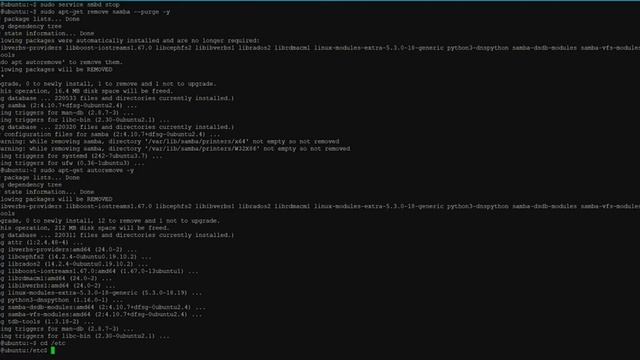Click the librdmacm1:amd64 (24.0-2) line
Image resolution: width=640 pixels, height=360 pixels.
[56, 278]
